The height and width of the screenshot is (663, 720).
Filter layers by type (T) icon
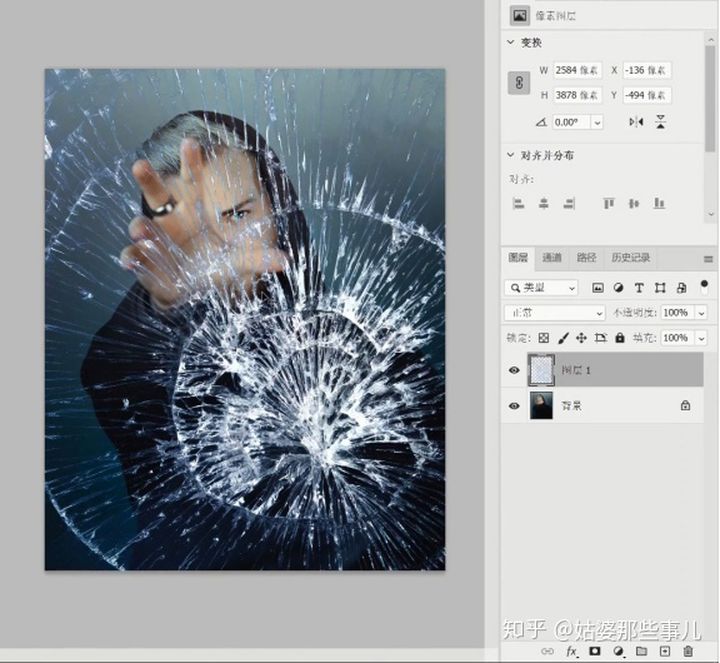coord(639,288)
